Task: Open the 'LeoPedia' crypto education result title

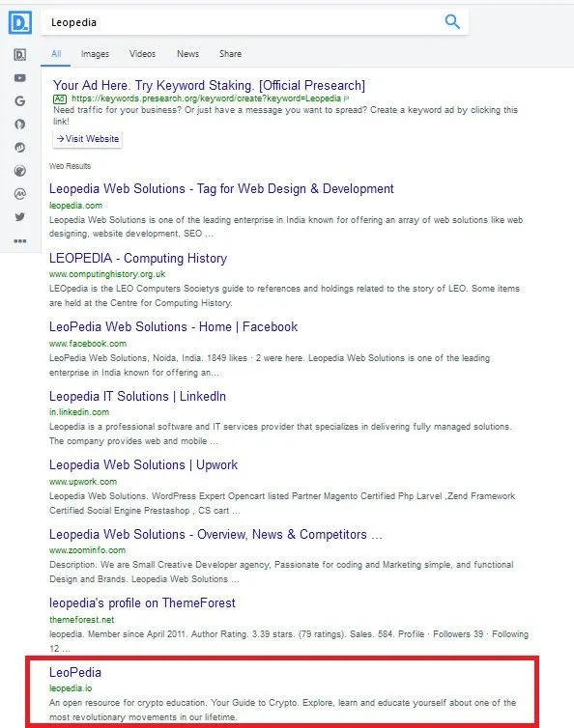Action: 75,672
